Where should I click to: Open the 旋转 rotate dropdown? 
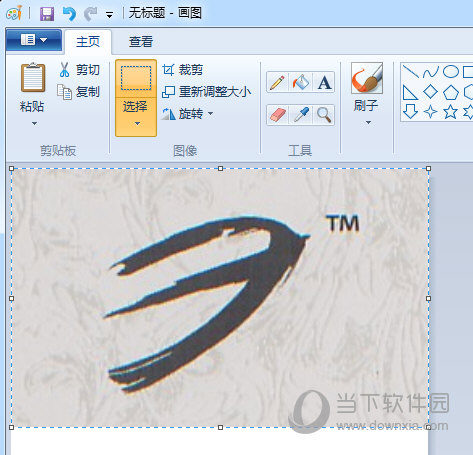(188, 114)
